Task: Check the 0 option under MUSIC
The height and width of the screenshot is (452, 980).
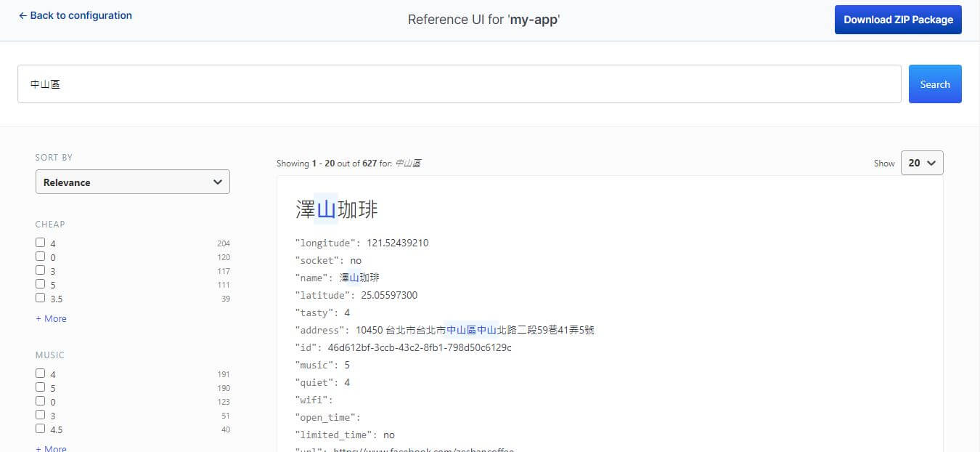Action: click(x=40, y=400)
